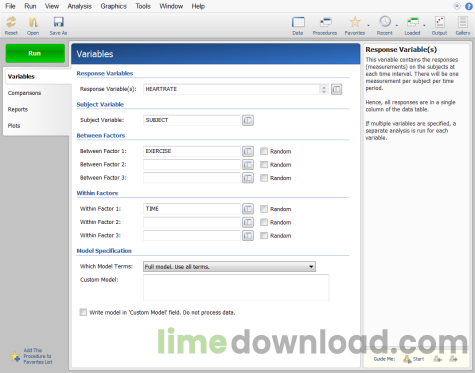Click the Response Variable(s) field with HEARTRATE
475x373 pixels.
pos(232,89)
